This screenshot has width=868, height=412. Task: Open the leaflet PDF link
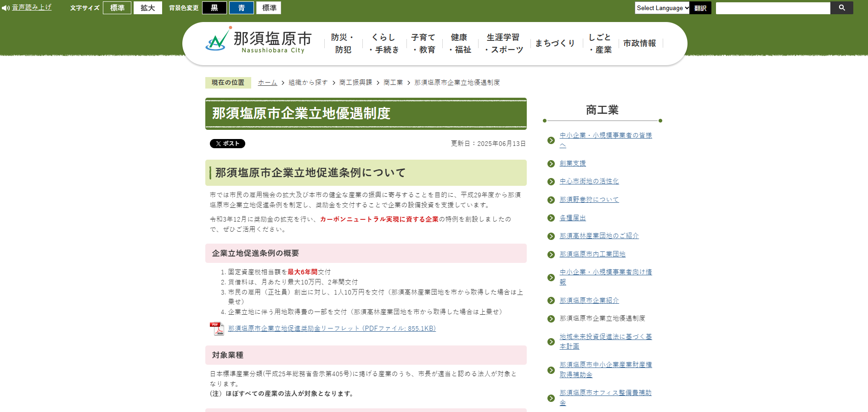click(x=332, y=328)
